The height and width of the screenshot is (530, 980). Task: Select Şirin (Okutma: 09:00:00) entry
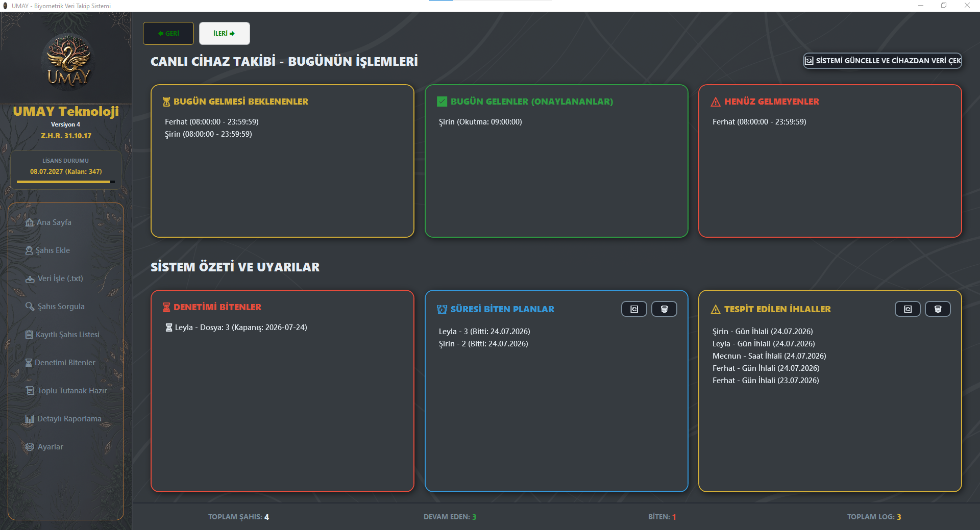[x=480, y=122]
